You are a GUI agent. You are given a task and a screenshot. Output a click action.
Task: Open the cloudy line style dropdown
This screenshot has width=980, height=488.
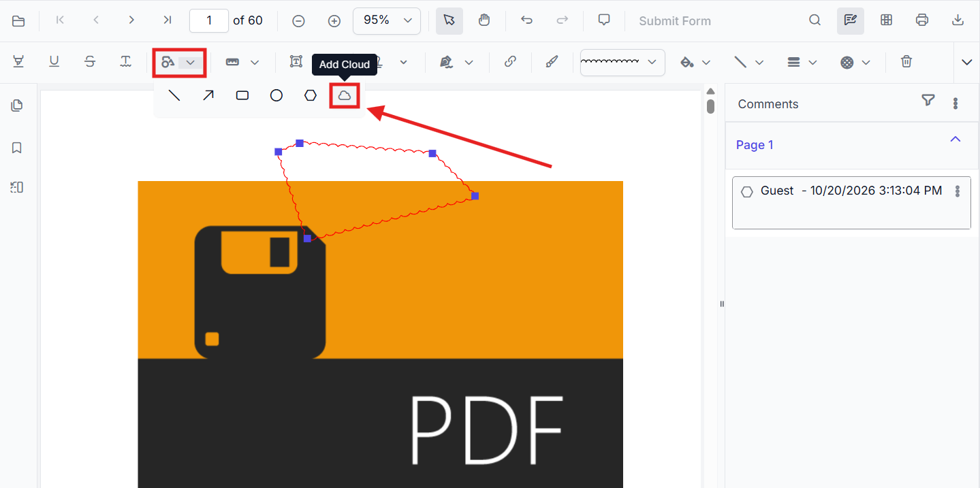[622, 62]
